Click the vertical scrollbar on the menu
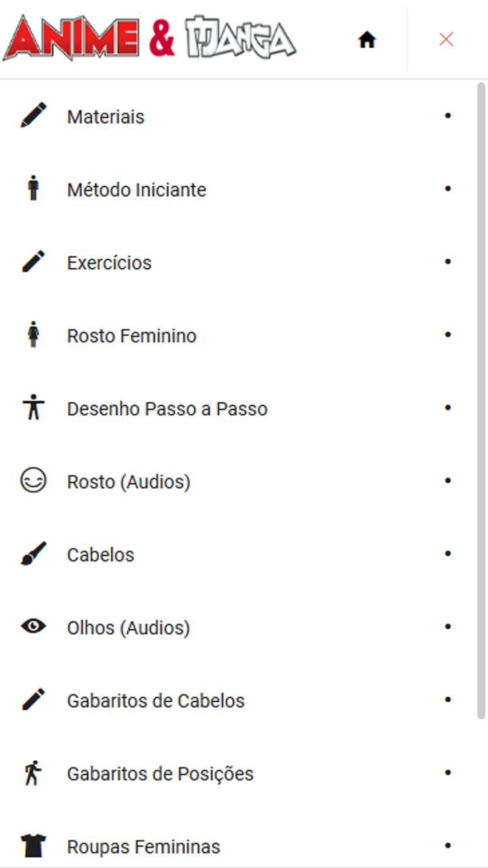488x868 pixels. pos(482,400)
